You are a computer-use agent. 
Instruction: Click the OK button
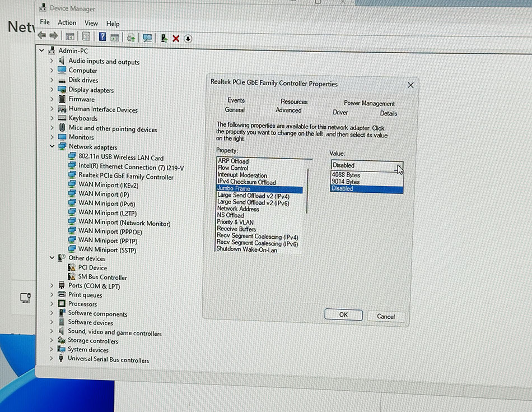click(343, 315)
